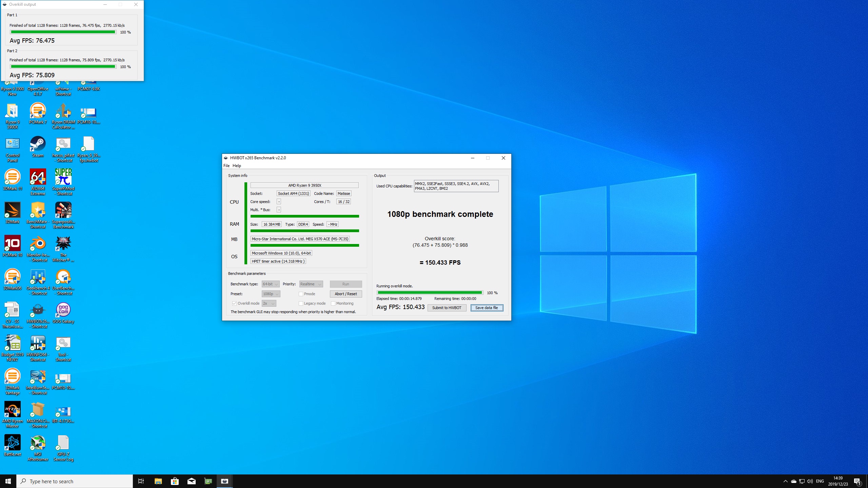Enable the Pmode checkbox
Screen dimensions: 868x488
301,294
